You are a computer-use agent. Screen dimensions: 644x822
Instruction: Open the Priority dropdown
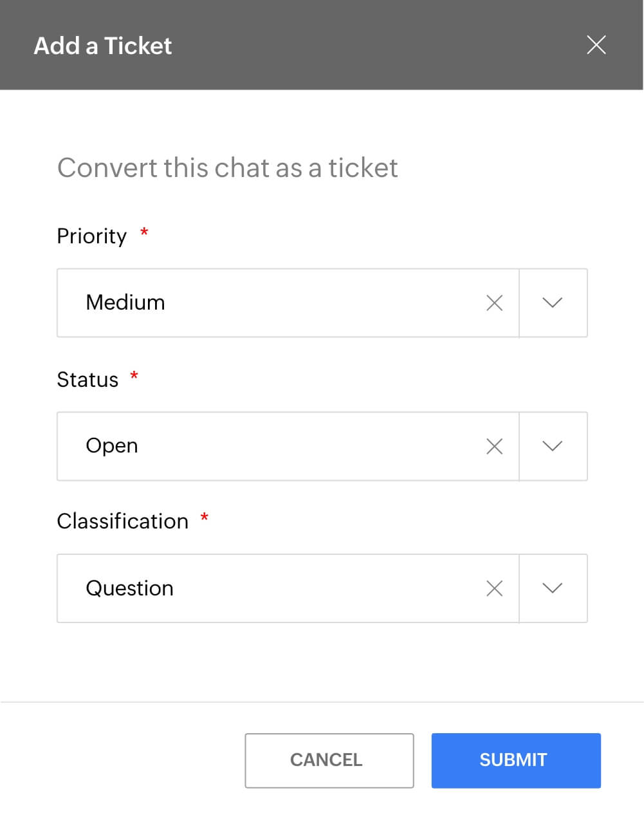click(553, 303)
